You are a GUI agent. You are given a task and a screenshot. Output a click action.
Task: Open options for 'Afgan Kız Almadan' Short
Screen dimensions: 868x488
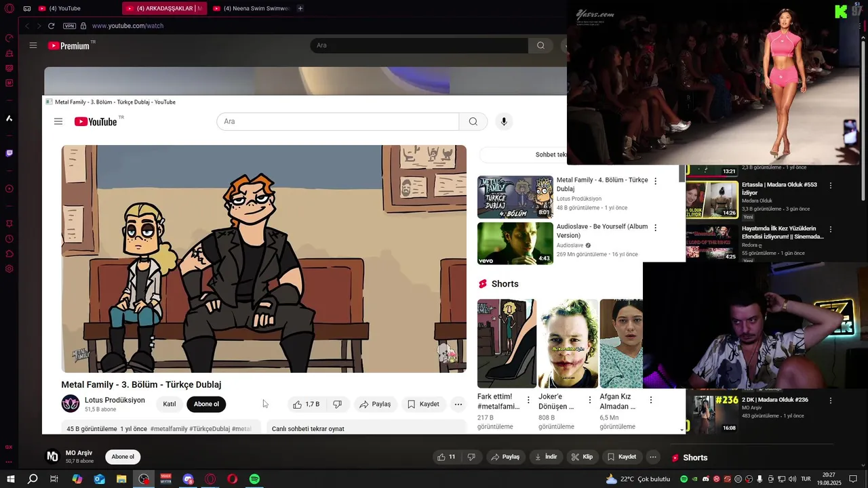651,400
